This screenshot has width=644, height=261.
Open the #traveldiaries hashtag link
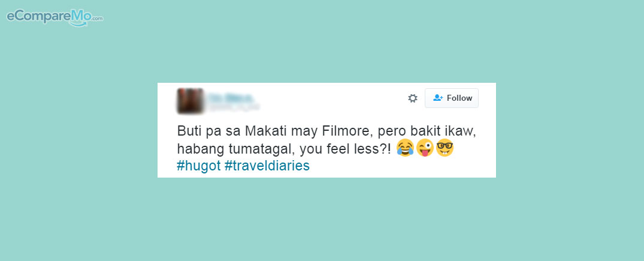click(267, 166)
